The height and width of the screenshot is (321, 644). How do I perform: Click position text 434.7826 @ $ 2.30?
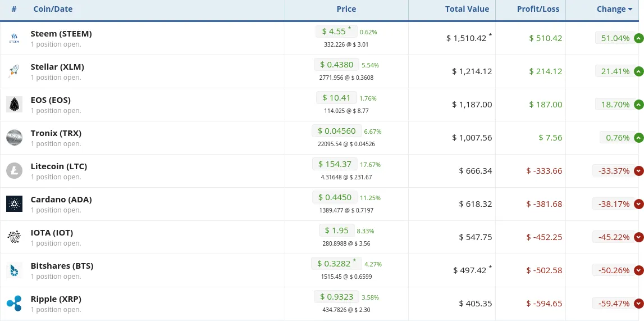(346, 310)
